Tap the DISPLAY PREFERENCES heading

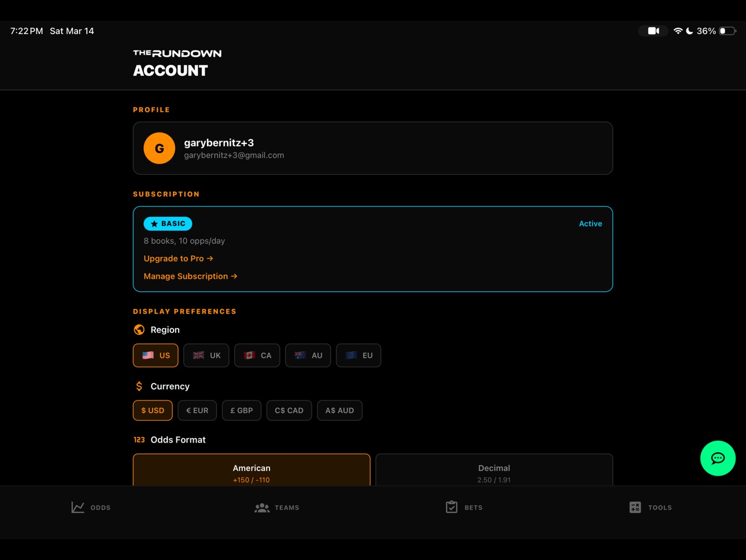pyautogui.click(x=184, y=311)
